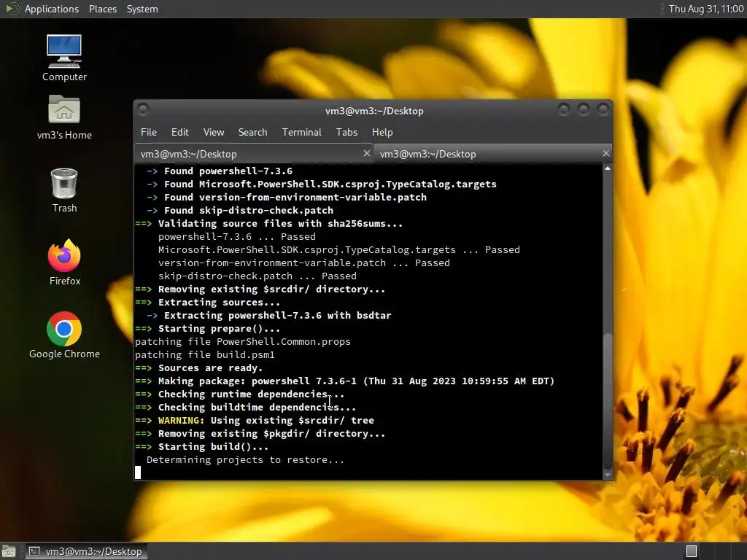Open the View menu in terminal
The width and height of the screenshot is (747, 560).
(x=214, y=133)
